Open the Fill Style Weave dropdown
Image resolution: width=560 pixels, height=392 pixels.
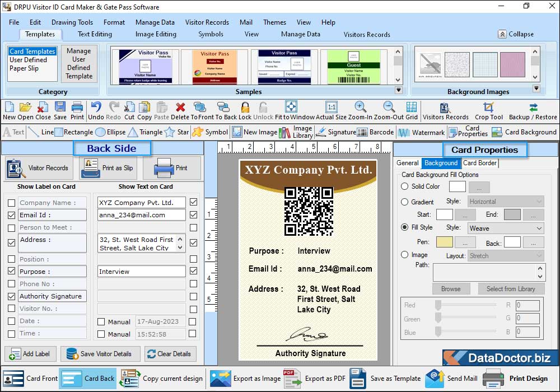[506, 228]
